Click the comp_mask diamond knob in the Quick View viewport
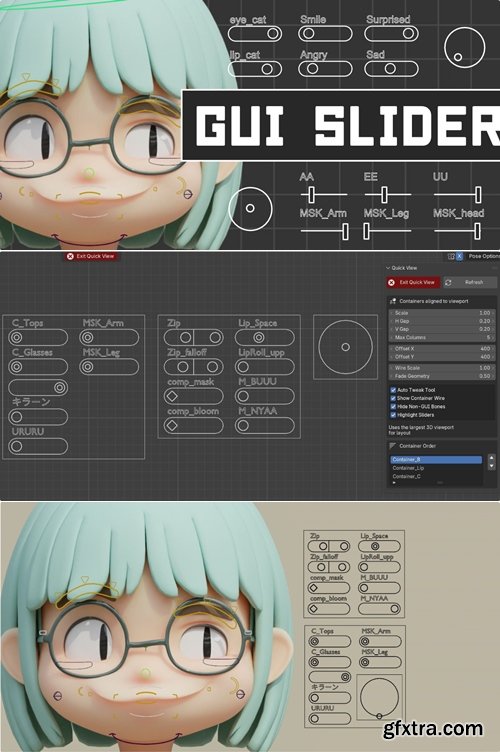500x752 pixels. [172, 396]
